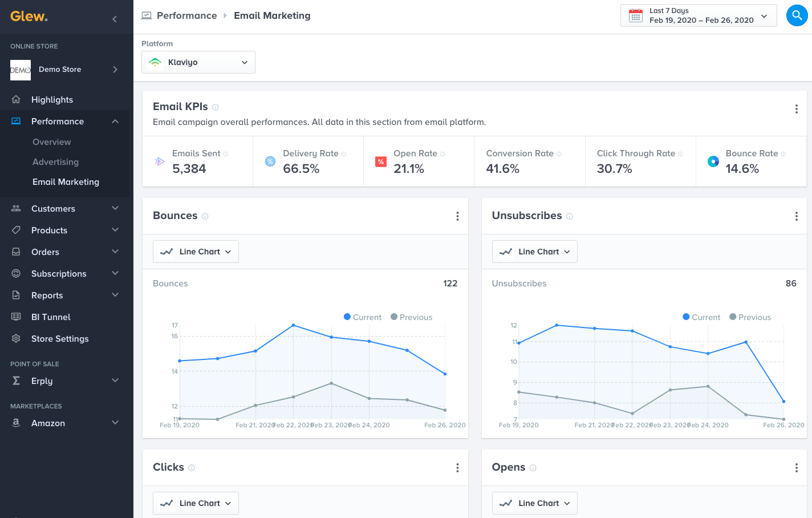The image size is (812, 518).
Task: Open Email KPIs three-dot options menu
Action: point(796,109)
